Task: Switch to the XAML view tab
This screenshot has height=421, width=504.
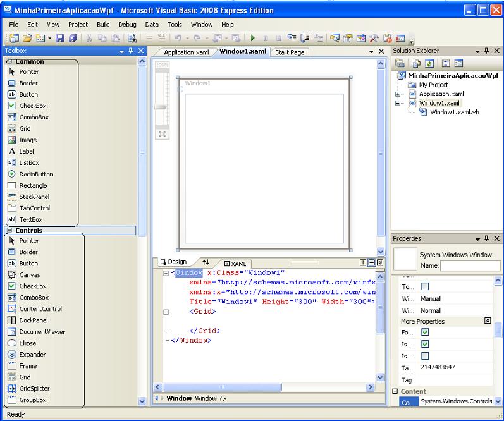Action: click(235, 264)
